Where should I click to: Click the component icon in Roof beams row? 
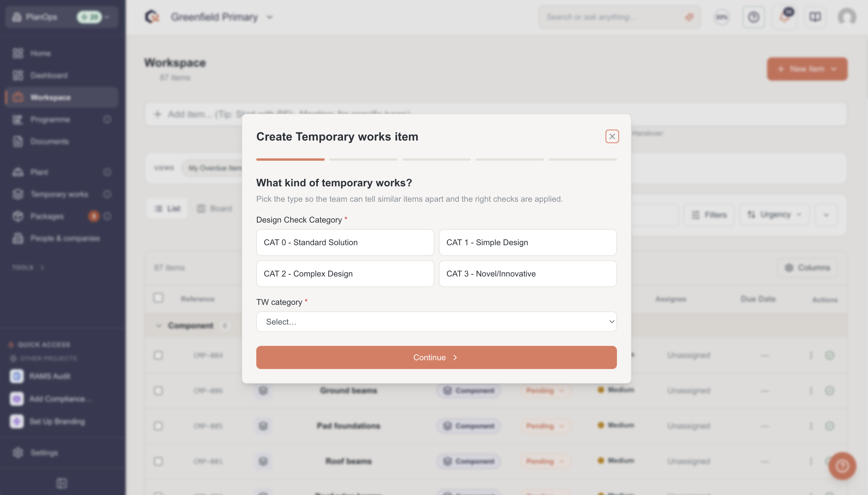(x=263, y=461)
